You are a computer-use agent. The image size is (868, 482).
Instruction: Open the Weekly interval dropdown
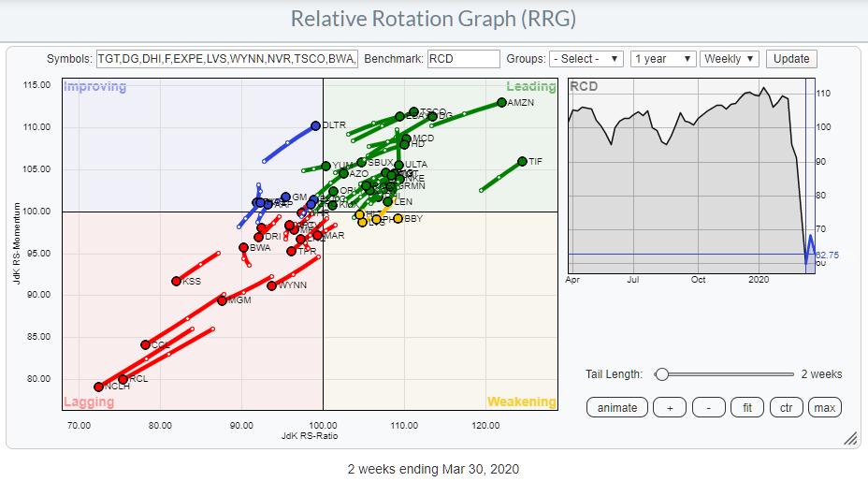pyautogui.click(x=729, y=59)
